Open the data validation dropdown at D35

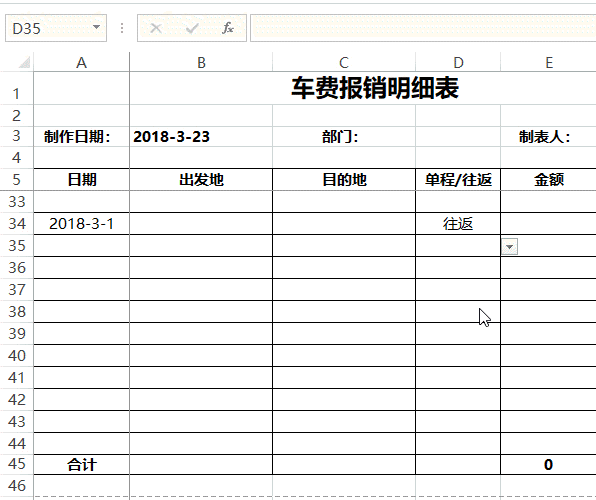click(509, 247)
